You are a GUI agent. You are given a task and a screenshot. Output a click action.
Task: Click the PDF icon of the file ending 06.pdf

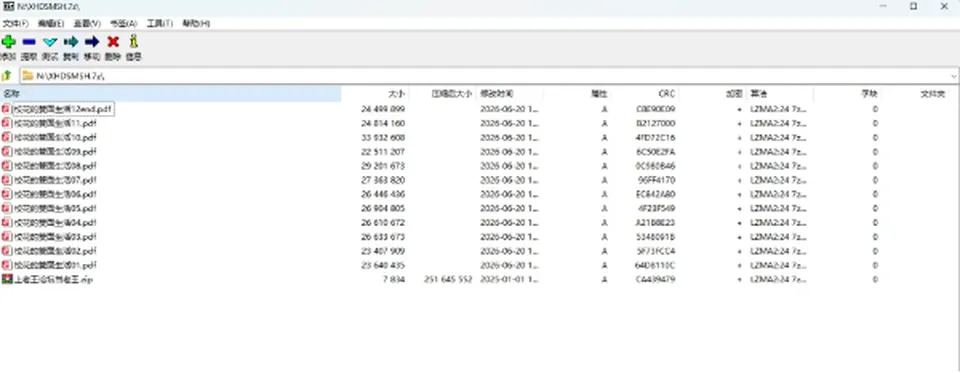[7, 194]
